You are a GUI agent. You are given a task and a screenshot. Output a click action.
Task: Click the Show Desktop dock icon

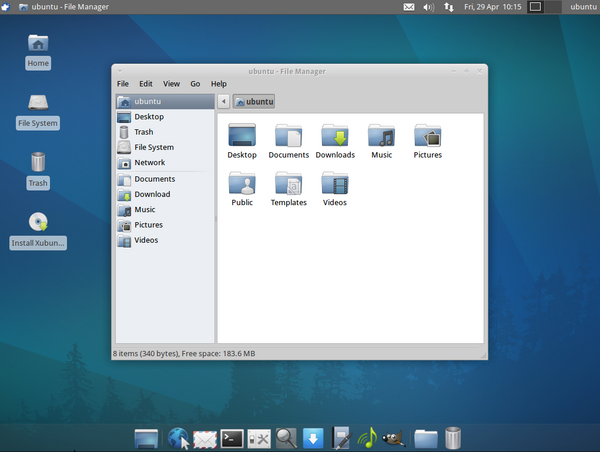[147, 437]
